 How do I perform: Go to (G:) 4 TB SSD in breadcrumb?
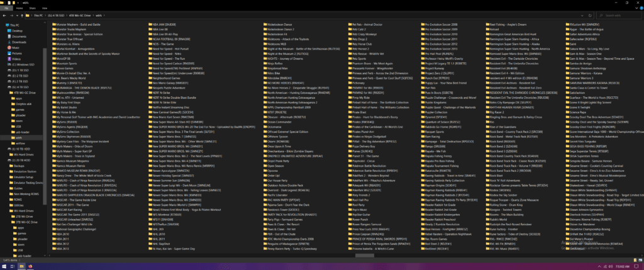[x=56, y=16]
